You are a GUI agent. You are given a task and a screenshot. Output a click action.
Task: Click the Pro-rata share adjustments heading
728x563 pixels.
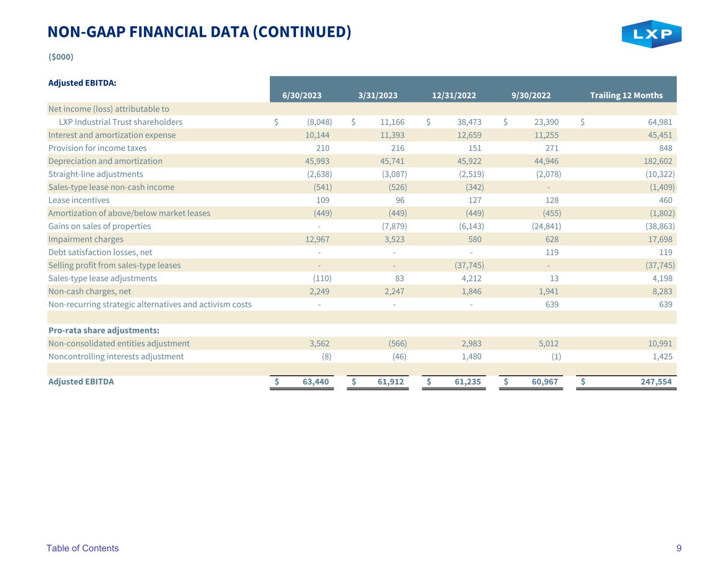(x=103, y=330)
